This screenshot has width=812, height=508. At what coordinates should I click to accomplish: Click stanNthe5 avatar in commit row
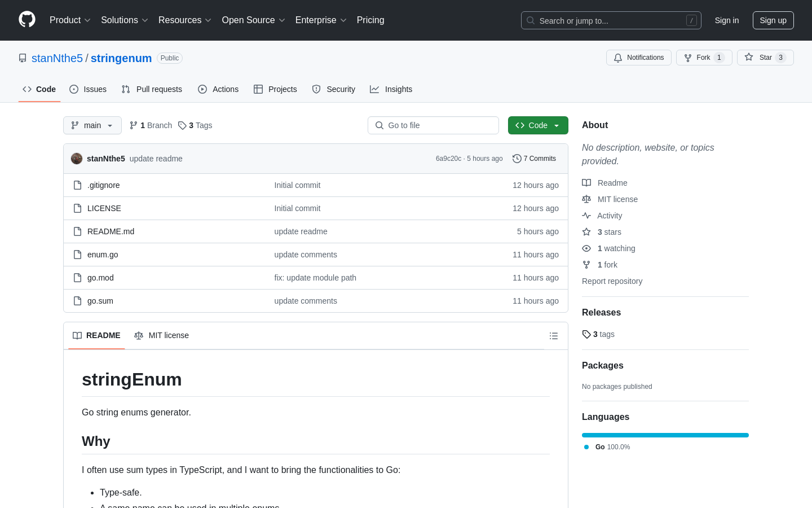[x=77, y=159]
